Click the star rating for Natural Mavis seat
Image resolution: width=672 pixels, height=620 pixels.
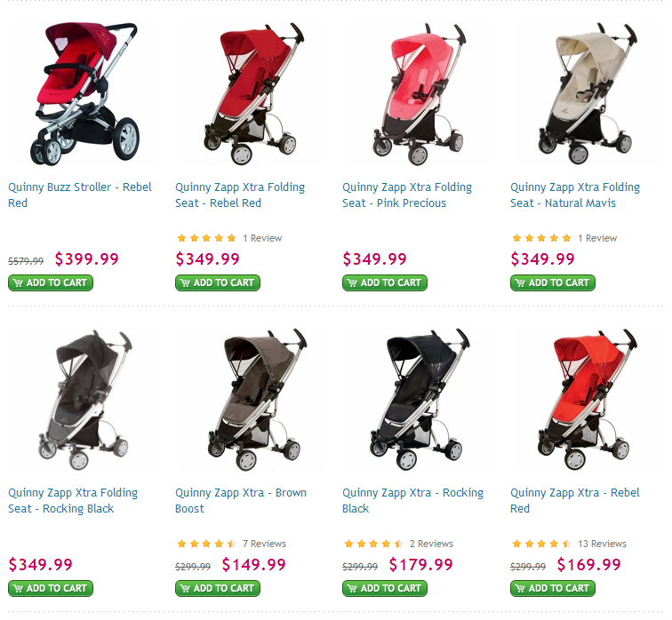pos(541,238)
